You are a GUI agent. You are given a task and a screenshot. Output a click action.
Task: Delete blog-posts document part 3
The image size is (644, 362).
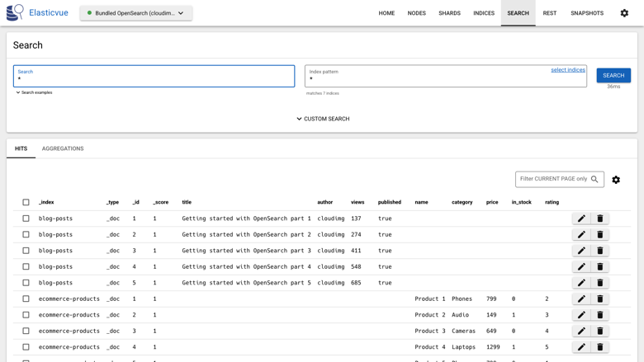(599, 251)
